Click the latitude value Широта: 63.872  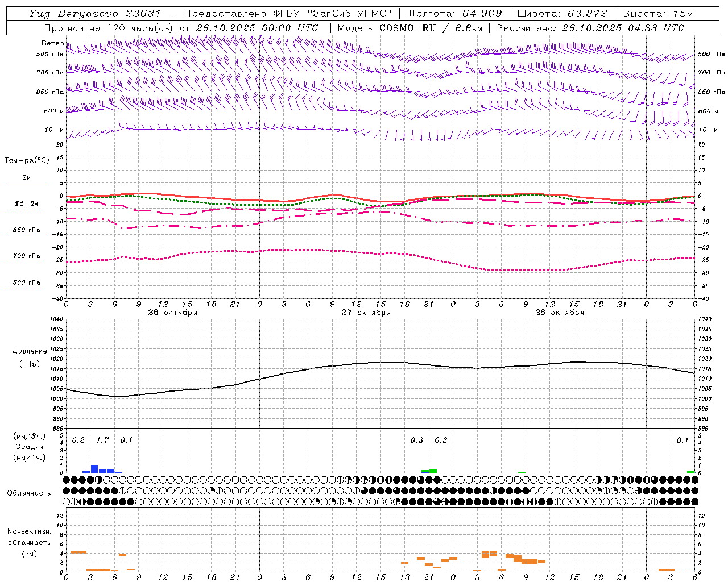click(562, 14)
